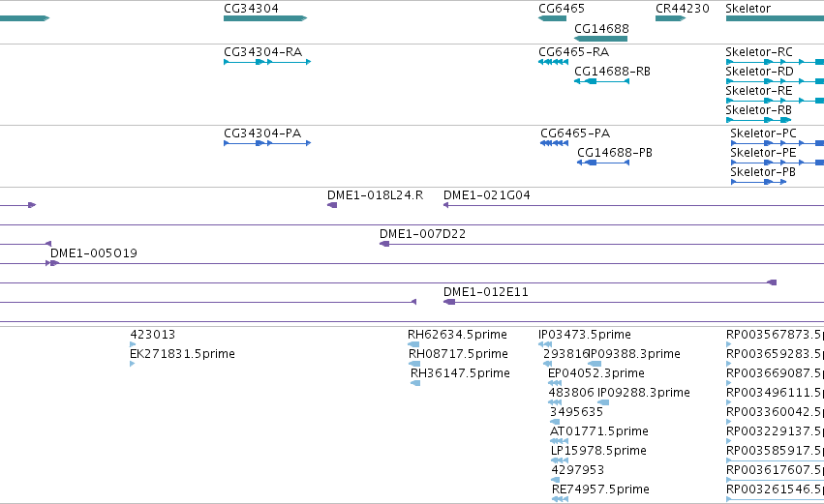Select the CG34304 gene label

[251, 9]
